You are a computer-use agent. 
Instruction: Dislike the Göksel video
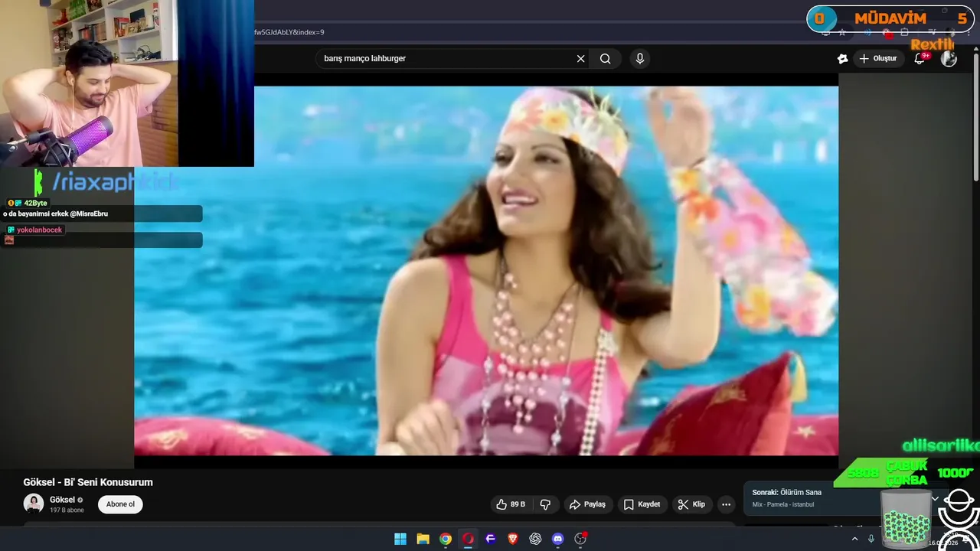(545, 504)
